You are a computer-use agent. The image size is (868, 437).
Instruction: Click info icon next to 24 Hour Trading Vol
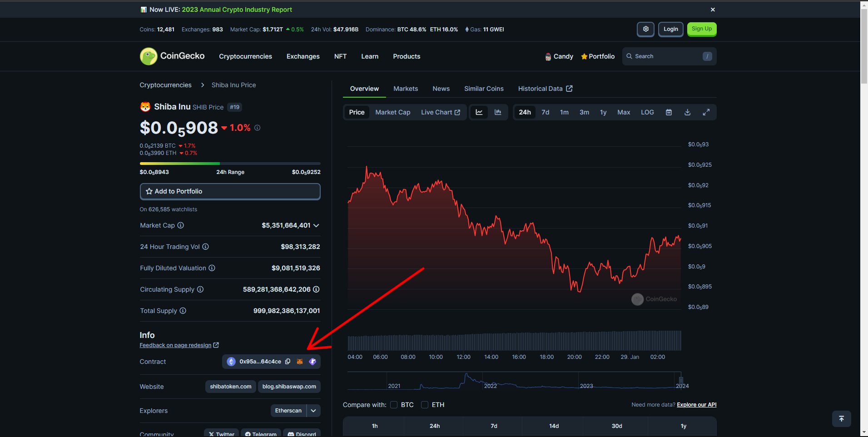point(205,247)
